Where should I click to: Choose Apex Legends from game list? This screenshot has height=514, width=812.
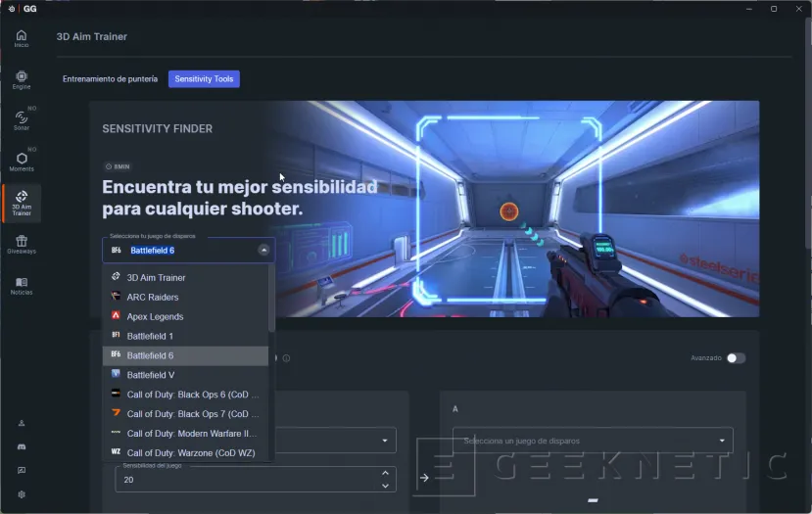coord(185,317)
